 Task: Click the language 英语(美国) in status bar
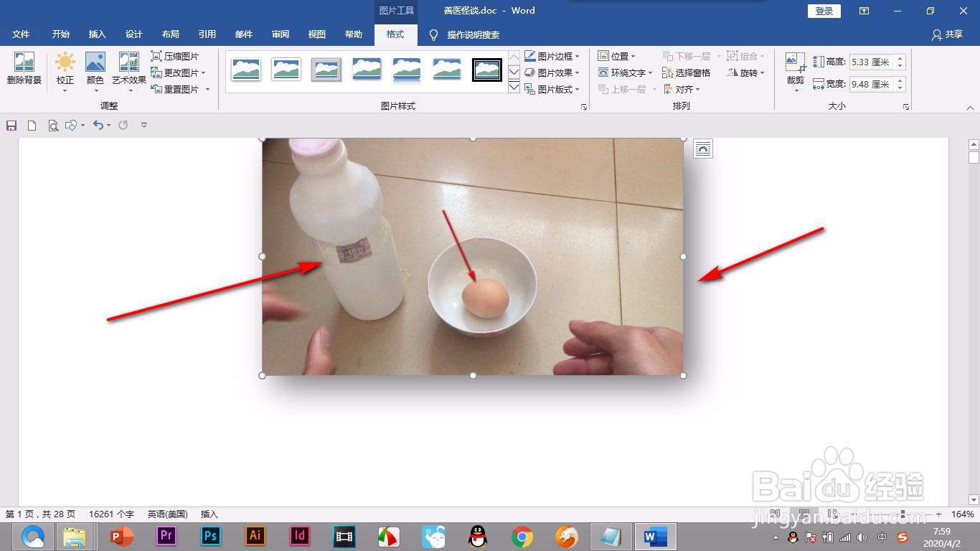168,514
